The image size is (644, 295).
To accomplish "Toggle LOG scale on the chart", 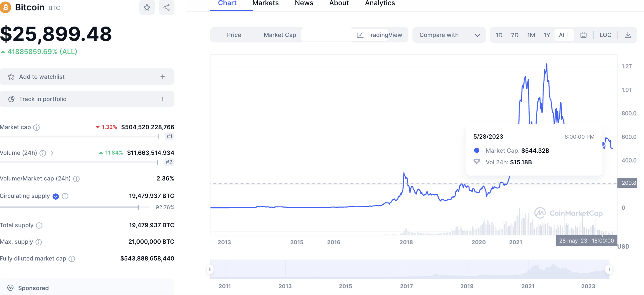I will click(605, 35).
